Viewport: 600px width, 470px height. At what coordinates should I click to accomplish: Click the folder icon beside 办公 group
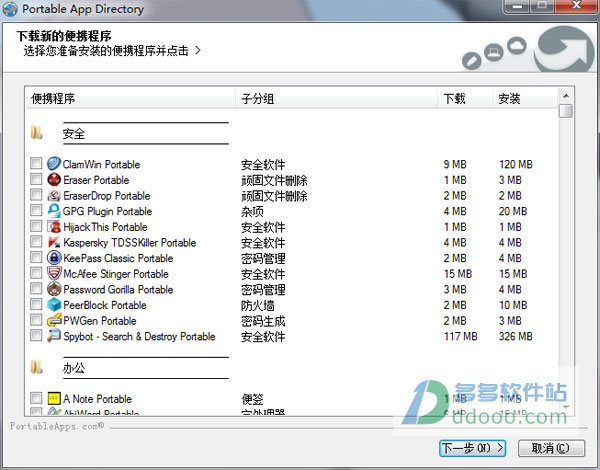37,367
